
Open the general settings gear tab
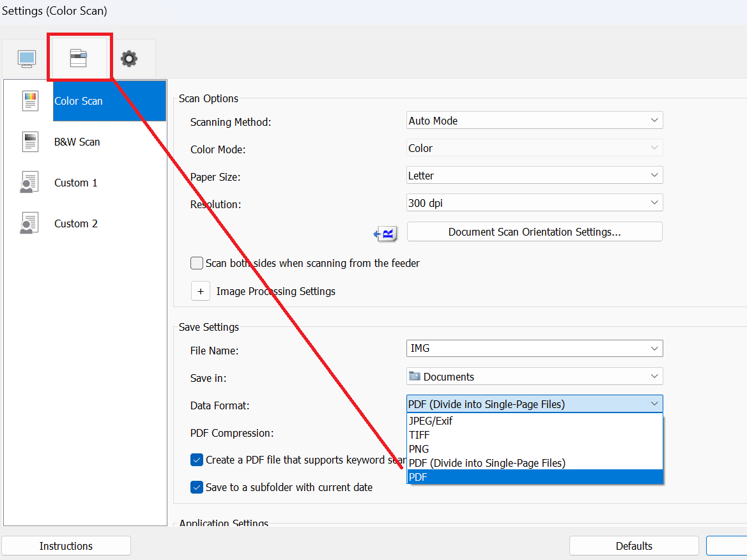[x=129, y=59]
